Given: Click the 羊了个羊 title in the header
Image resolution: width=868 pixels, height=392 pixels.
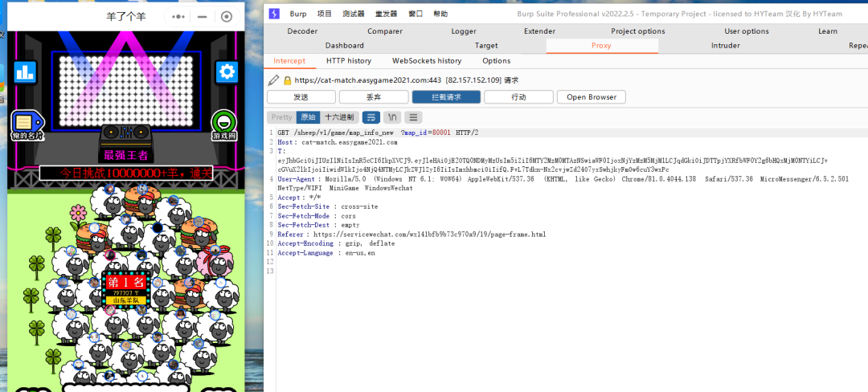Looking at the screenshot, I should coord(126,17).
